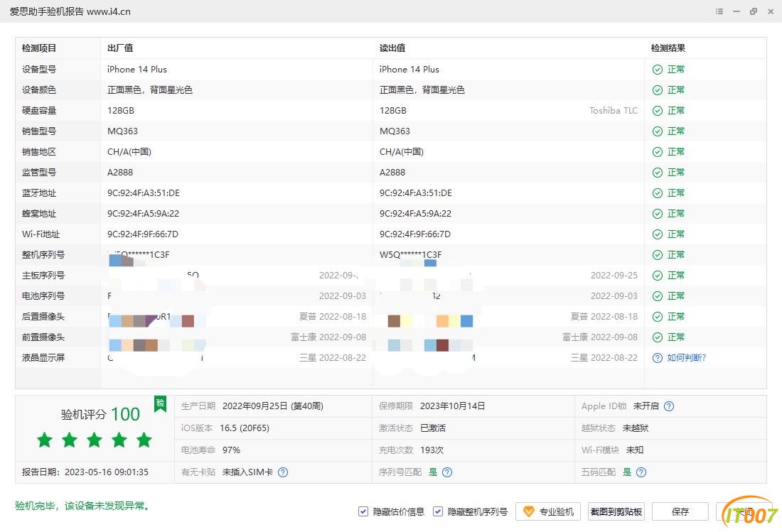Click 夏普 2022-08-18 in the 读出值 column
This screenshot has height=532, width=782.
point(604,317)
